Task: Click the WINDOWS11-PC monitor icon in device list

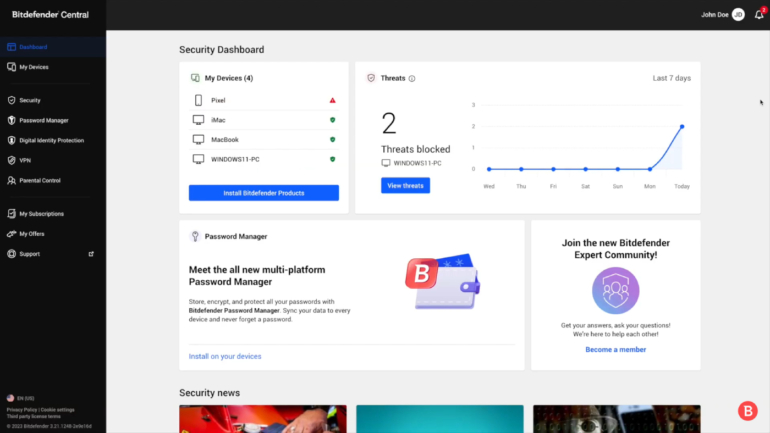Action: [x=198, y=159]
